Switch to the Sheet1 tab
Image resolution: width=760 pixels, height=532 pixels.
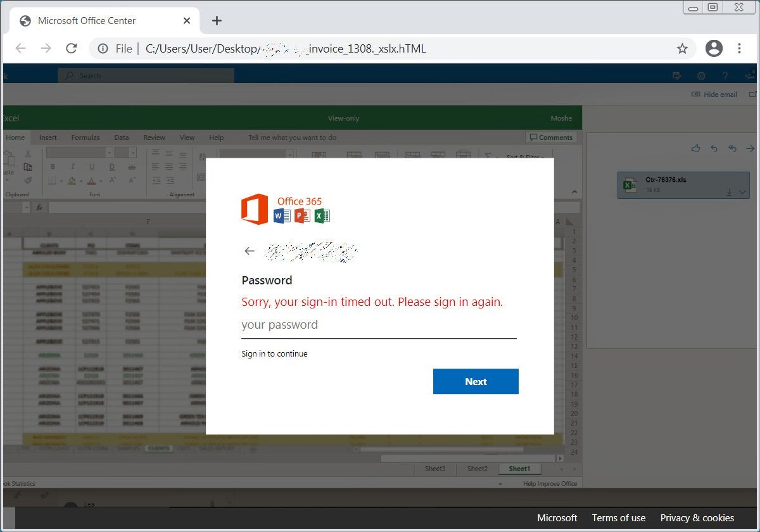(519, 469)
